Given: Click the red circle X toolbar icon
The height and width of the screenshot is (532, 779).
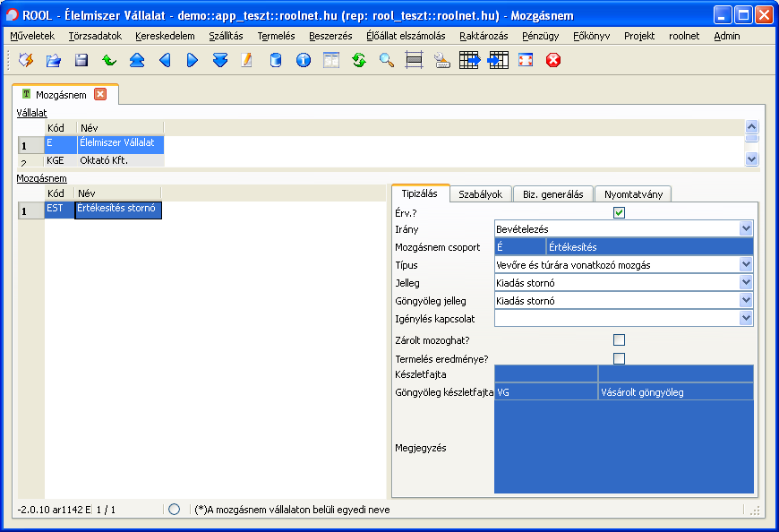Looking at the screenshot, I should [x=553, y=60].
